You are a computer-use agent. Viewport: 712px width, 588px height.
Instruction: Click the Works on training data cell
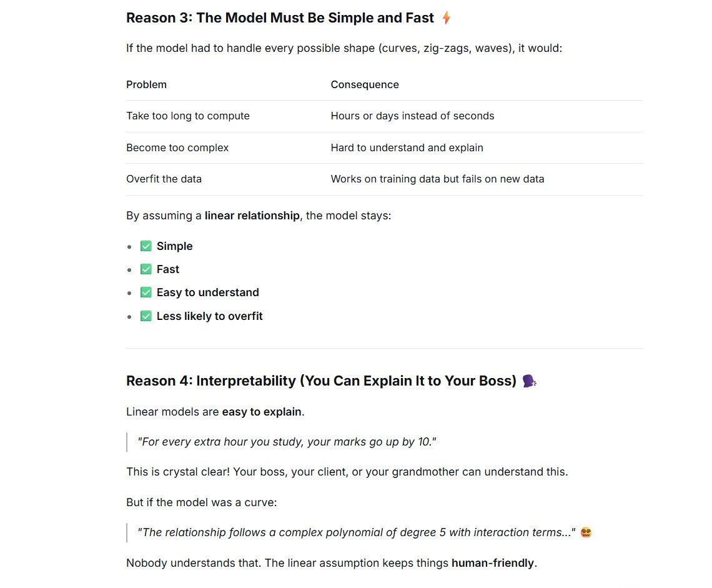click(437, 179)
